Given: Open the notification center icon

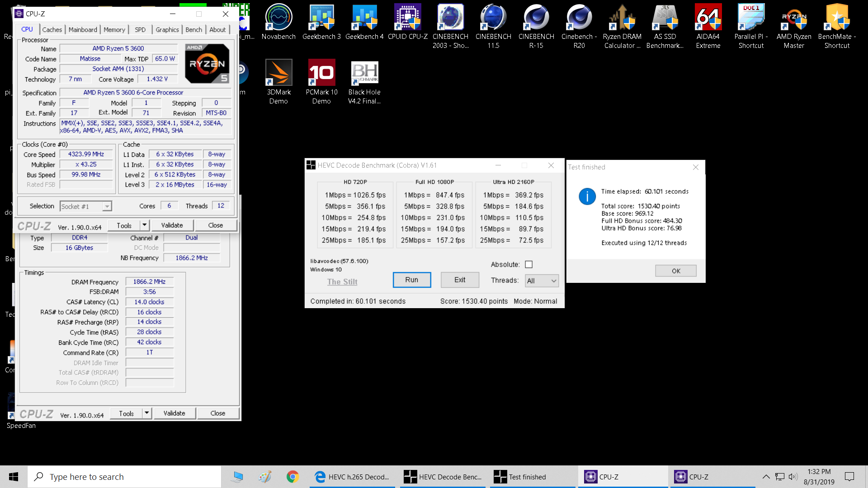Looking at the screenshot, I should click(849, 477).
